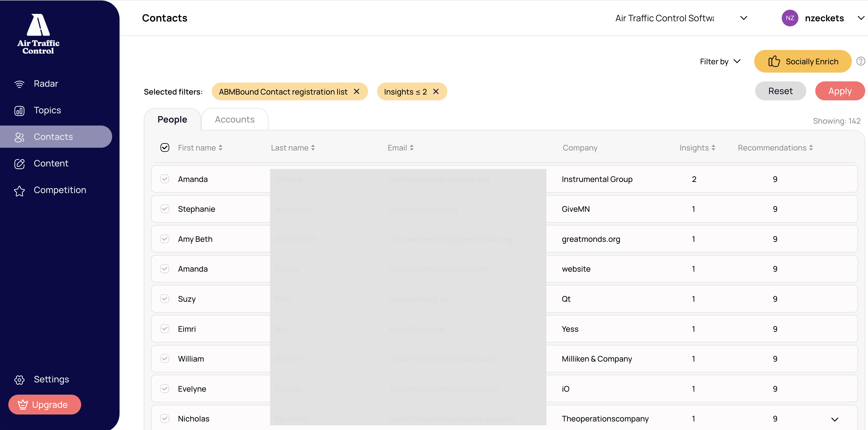This screenshot has width=868, height=430.
Task: Open the Filter by dropdown
Action: tap(720, 61)
